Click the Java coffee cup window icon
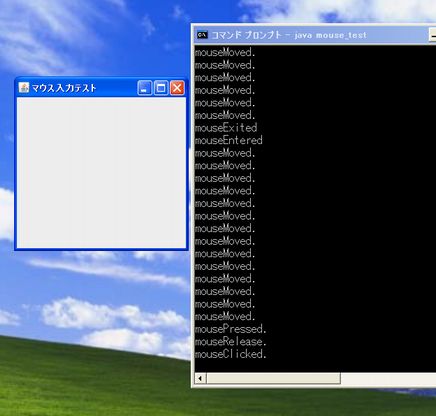 [x=24, y=88]
